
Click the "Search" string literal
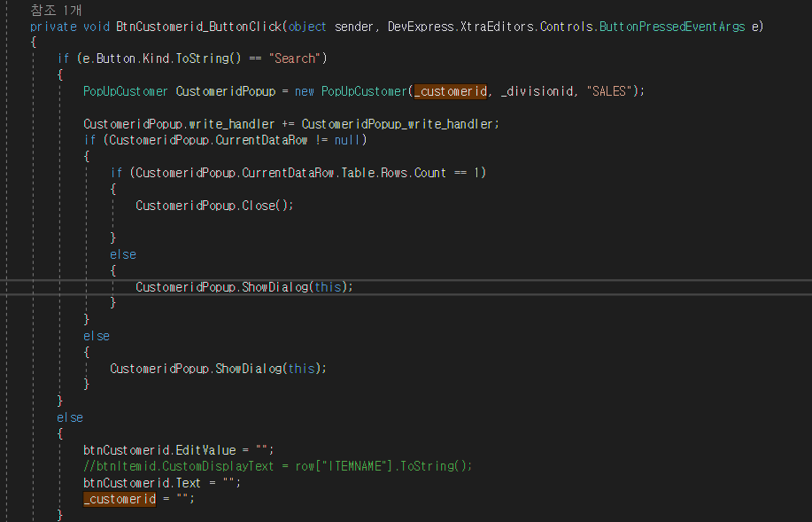295,58
